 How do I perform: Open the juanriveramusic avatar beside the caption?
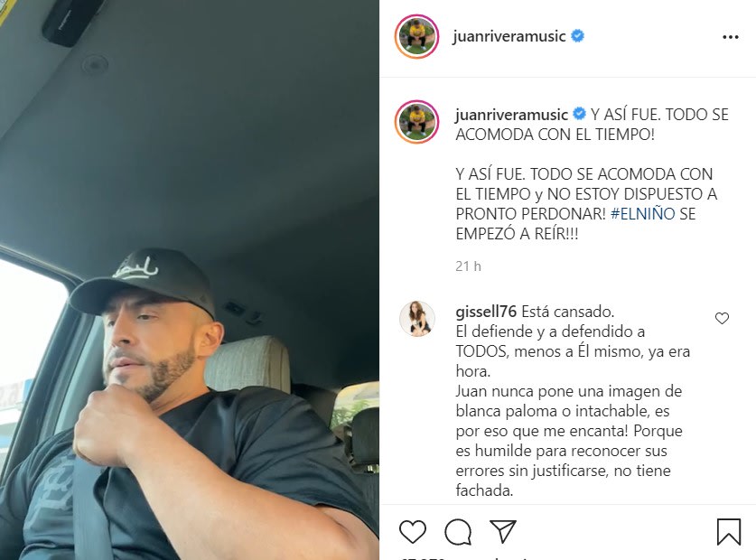pyautogui.click(x=416, y=122)
